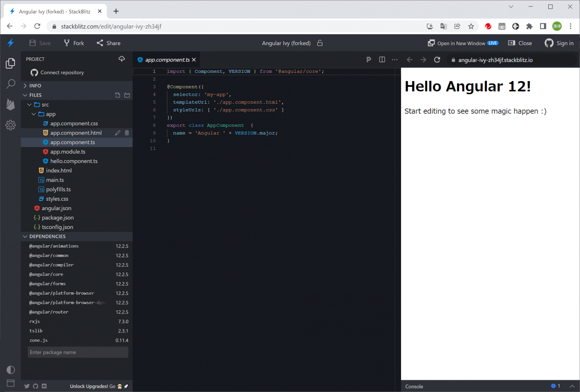This screenshot has height=392, width=580.
Task: Collapse the src folder
Action: click(29, 105)
